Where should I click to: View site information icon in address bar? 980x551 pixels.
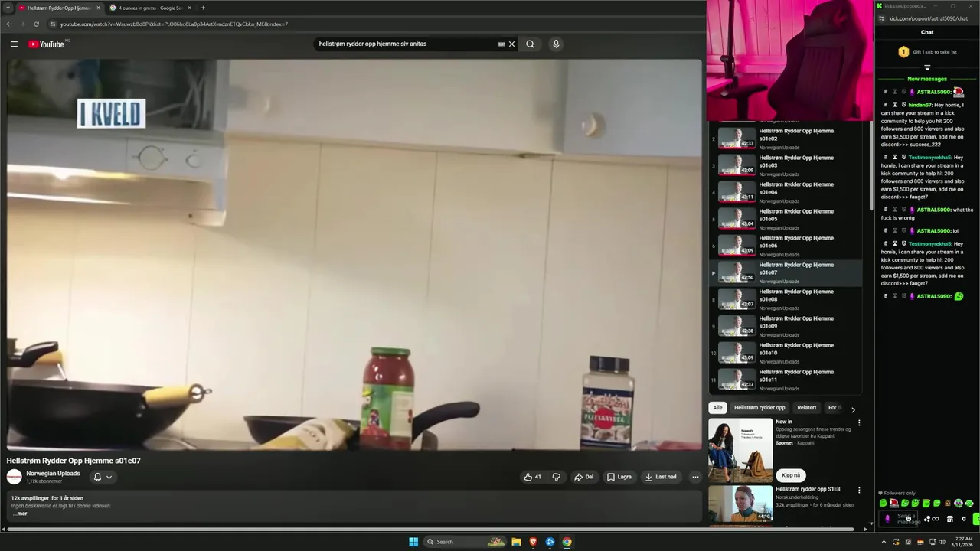pyautogui.click(x=53, y=24)
